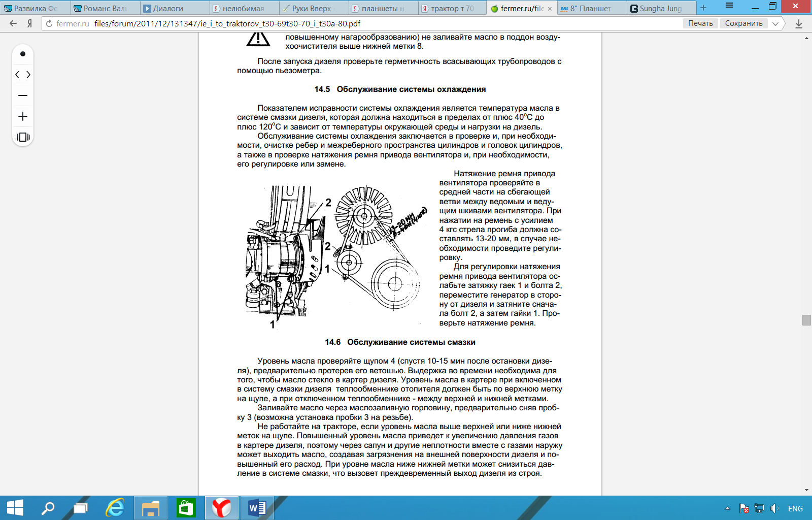
Task: Switch to the трактор т 70 tab
Action: (453, 8)
